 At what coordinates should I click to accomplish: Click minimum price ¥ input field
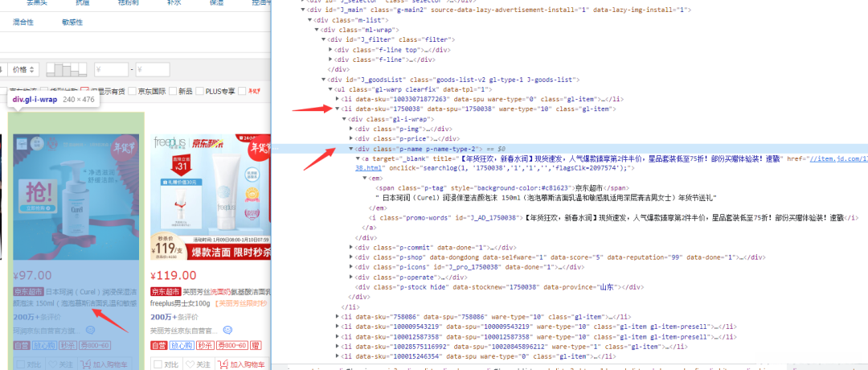tap(111, 70)
